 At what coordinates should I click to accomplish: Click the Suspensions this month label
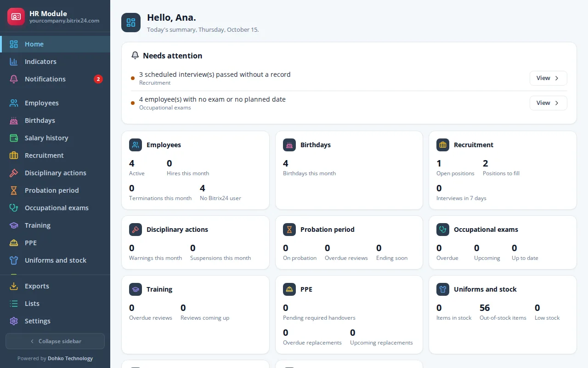220,258
